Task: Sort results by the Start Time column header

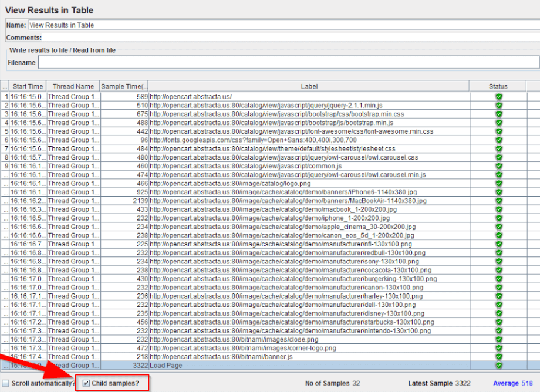Action: 27,86
